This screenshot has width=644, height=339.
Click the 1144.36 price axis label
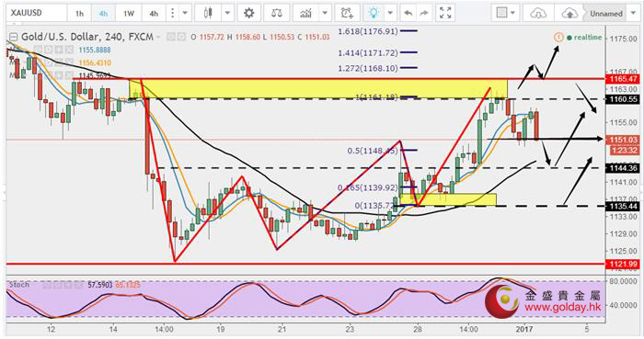click(x=623, y=168)
